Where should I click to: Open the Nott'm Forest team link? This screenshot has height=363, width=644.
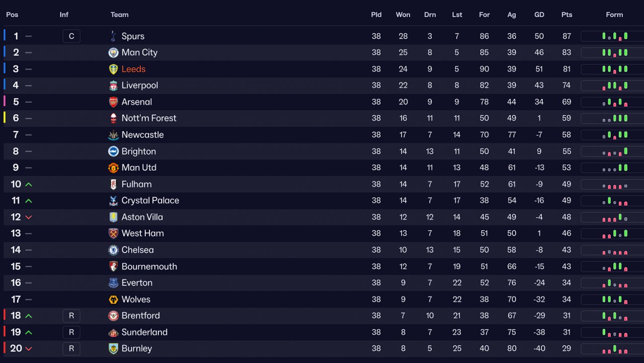[149, 118]
